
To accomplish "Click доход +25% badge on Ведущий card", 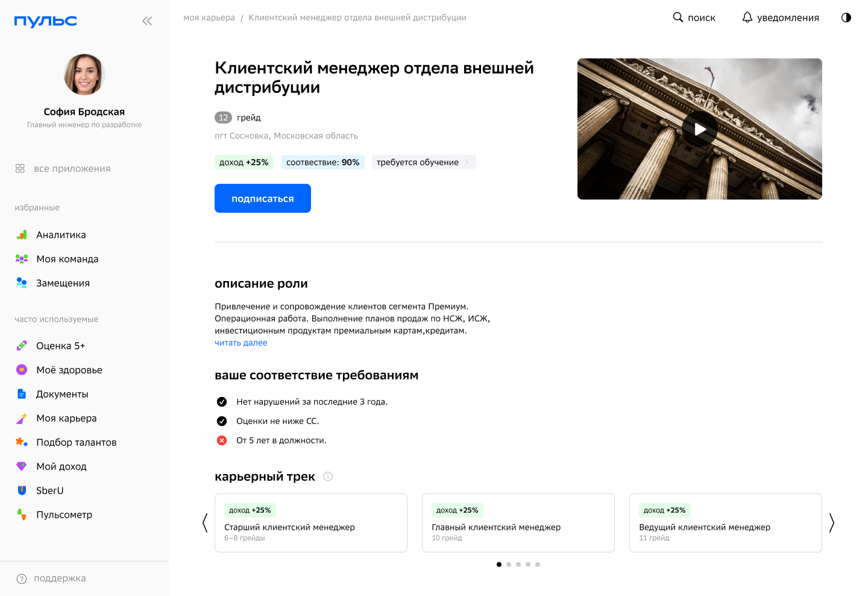I will coord(664,510).
